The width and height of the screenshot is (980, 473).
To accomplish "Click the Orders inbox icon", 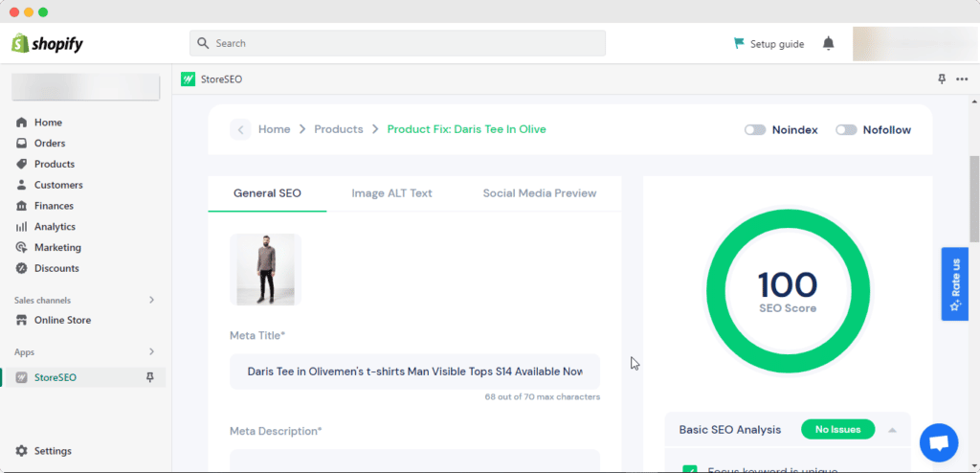I will click(22, 144).
